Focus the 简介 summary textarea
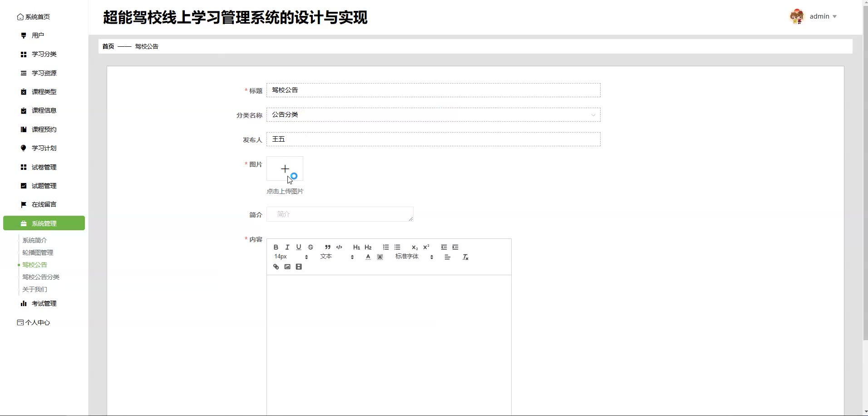The image size is (868, 416). tap(340, 214)
